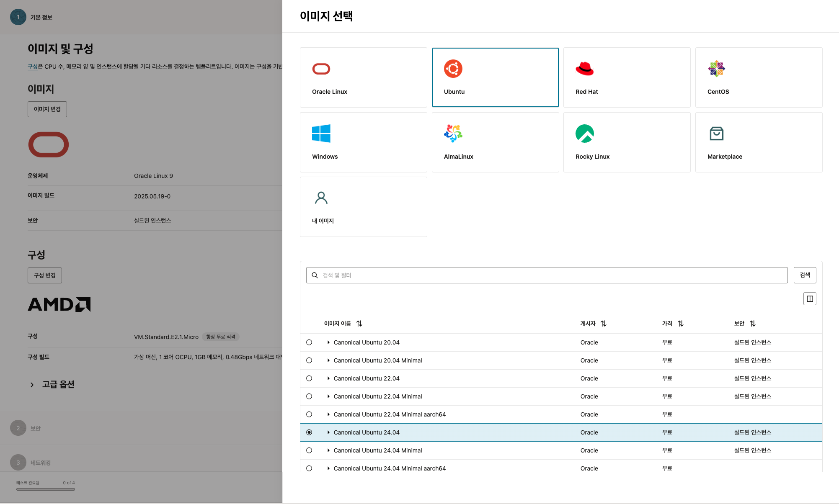
Task: Click Oracle Linux 9 operating system value
Action: pos(153,176)
